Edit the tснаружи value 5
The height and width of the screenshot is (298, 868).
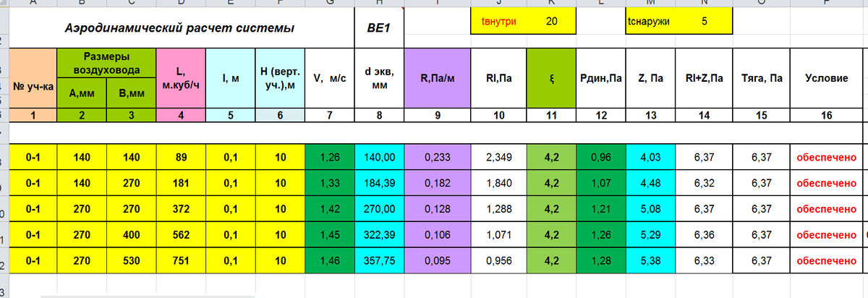[x=705, y=22]
